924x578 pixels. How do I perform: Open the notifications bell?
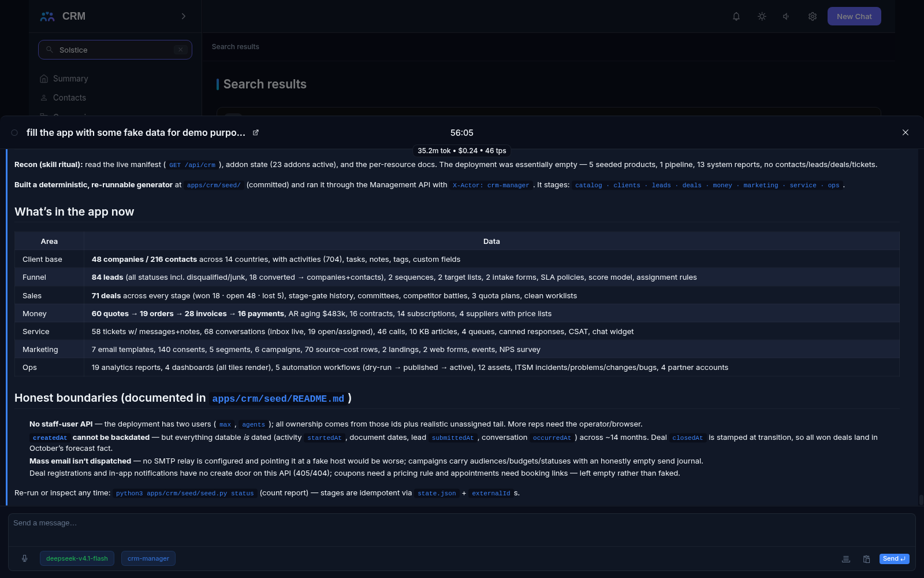pyautogui.click(x=736, y=16)
